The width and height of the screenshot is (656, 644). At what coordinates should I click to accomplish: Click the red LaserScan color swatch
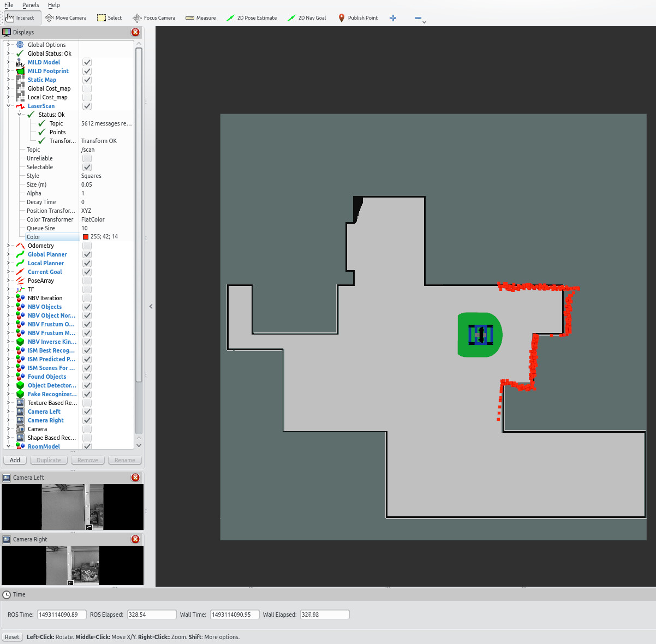(x=86, y=237)
